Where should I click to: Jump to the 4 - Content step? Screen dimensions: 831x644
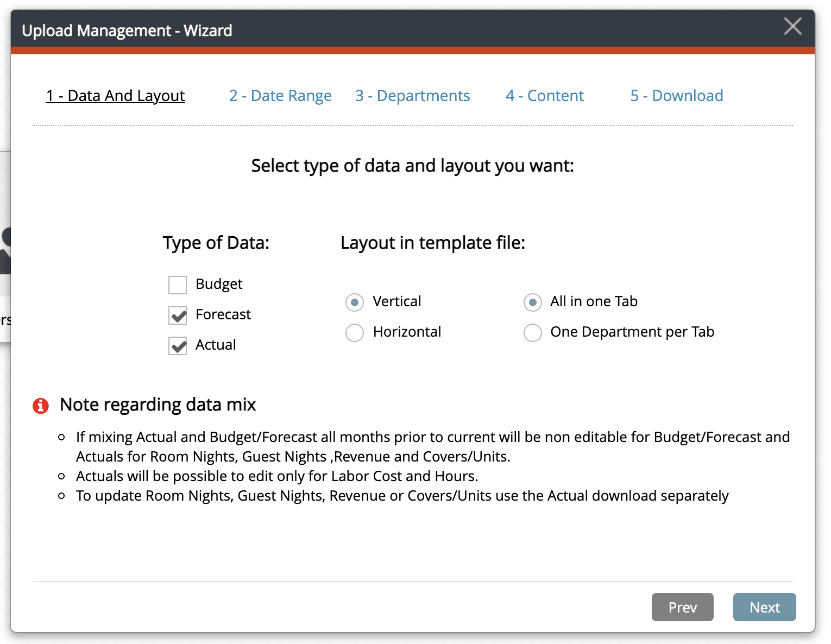[544, 96]
